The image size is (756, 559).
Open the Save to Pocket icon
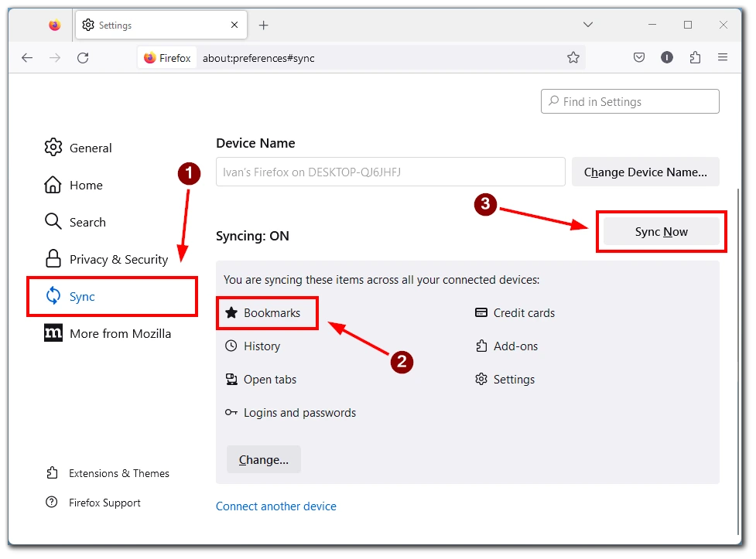639,58
